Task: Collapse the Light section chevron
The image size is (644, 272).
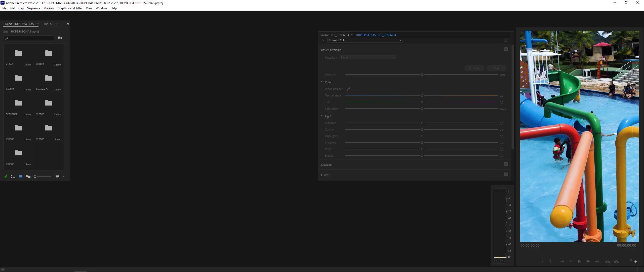Action: (x=322, y=116)
